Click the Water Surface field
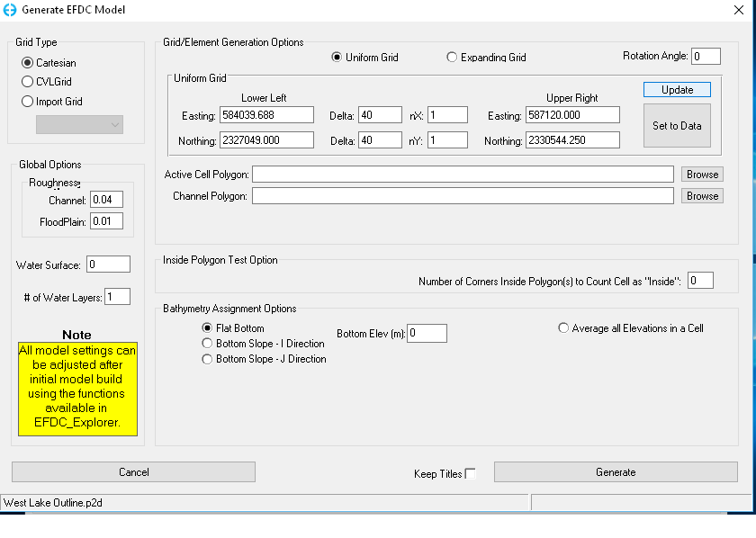Viewport: 756px width, 538px height. pyautogui.click(x=109, y=265)
